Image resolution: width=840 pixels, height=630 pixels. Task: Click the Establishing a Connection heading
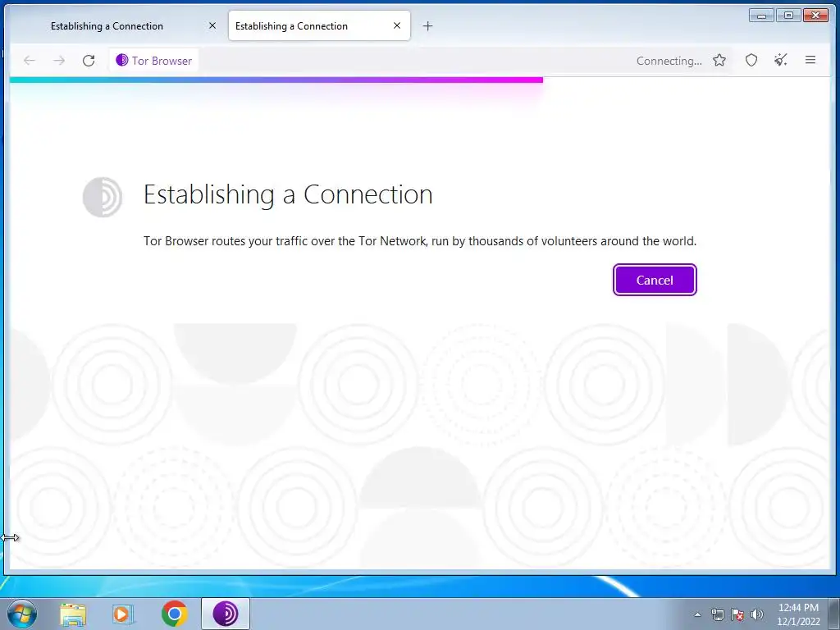pyautogui.click(x=288, y=194)
